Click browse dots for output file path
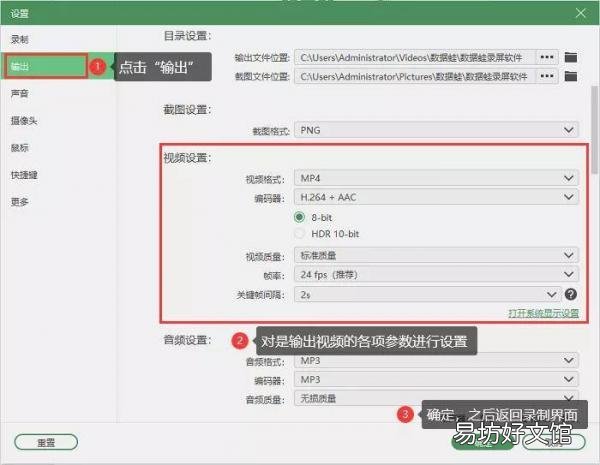This screenshot has width=600, height=465. [547, 57]
